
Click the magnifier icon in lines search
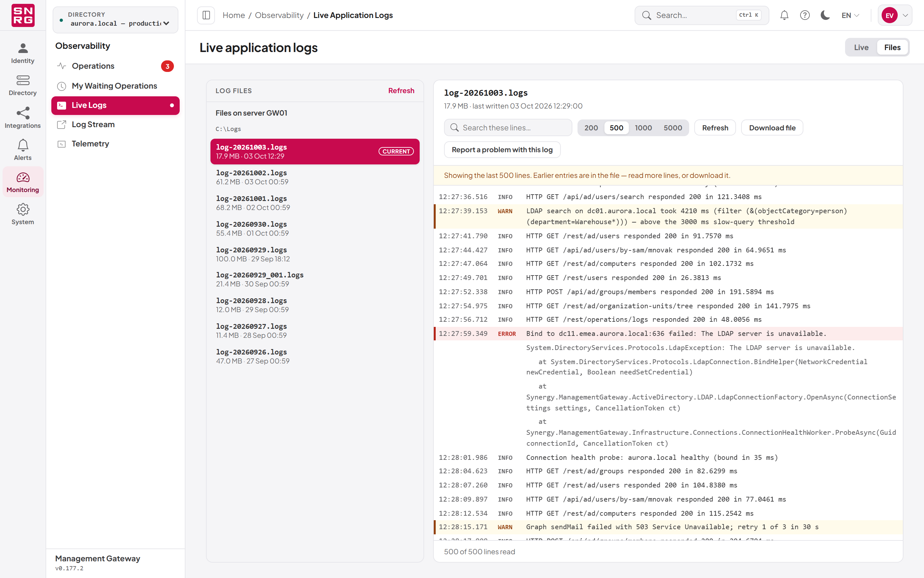454,128
